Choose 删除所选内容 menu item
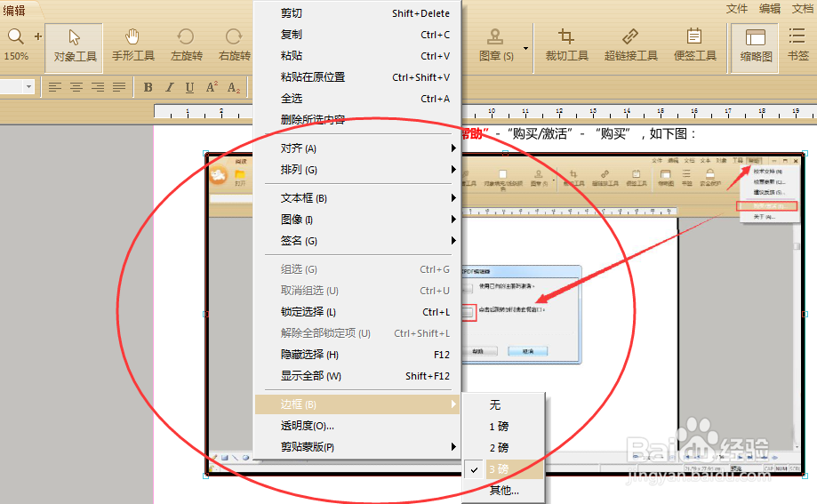Screen dimensions: 817x504 click(356, 119)
